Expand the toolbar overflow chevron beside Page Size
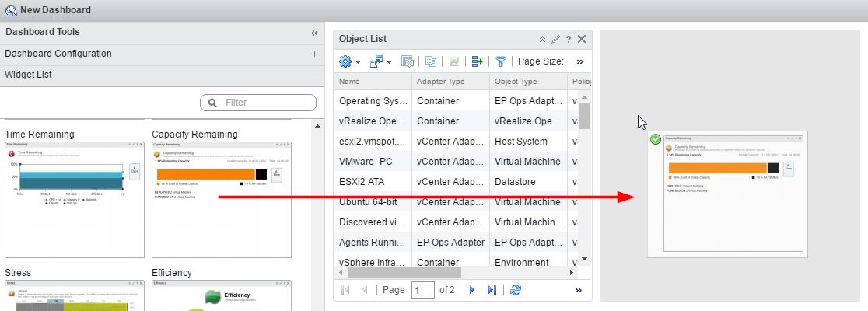This screenshot has height=311, width=868. point(579,61)
